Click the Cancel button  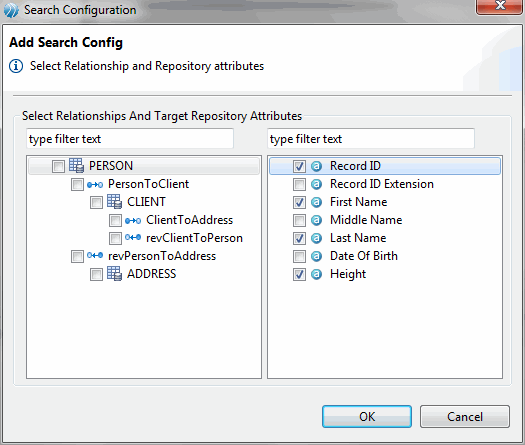point(465,417)
